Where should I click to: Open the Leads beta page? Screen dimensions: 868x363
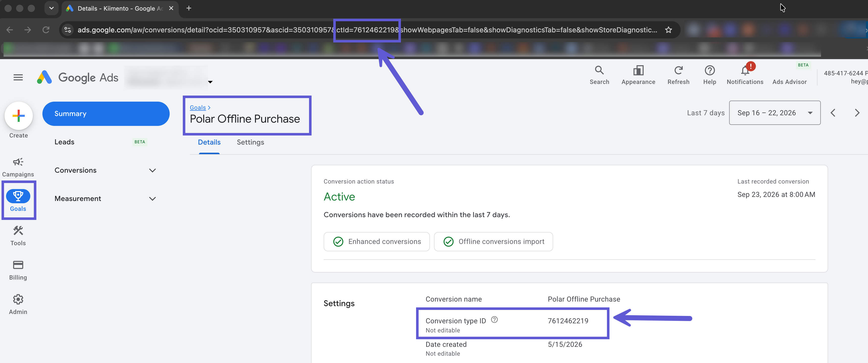coord(106,142)
